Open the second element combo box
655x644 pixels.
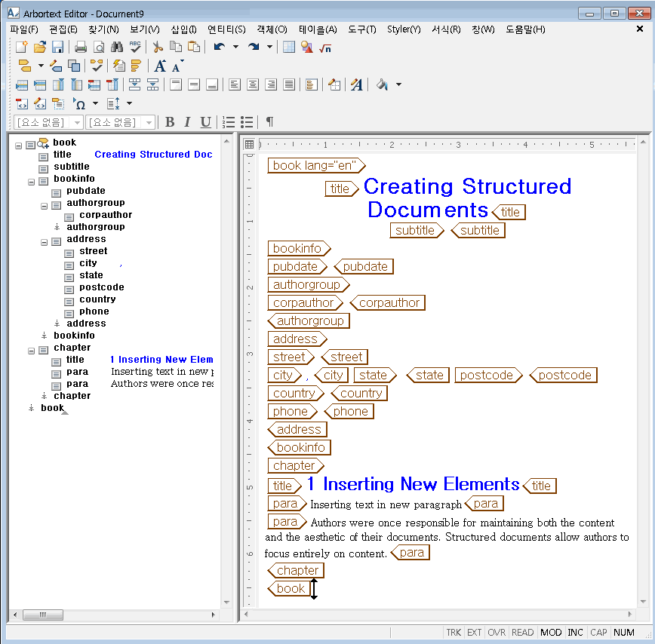[x=120, y=122]
